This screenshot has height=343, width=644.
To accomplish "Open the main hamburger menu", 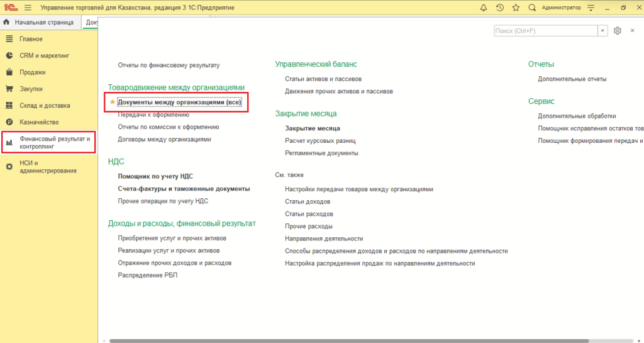I will pyautogui.click(x=28, y=8).
